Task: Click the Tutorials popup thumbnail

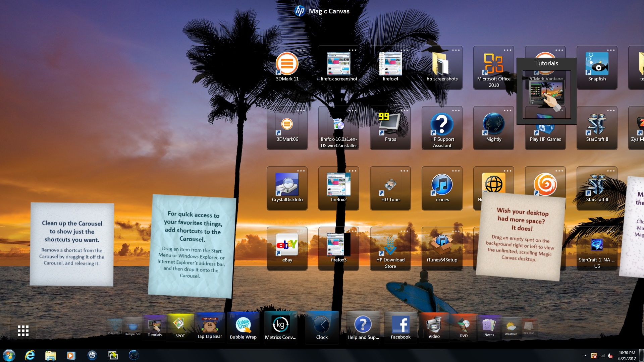Action: tap(547, 95)
